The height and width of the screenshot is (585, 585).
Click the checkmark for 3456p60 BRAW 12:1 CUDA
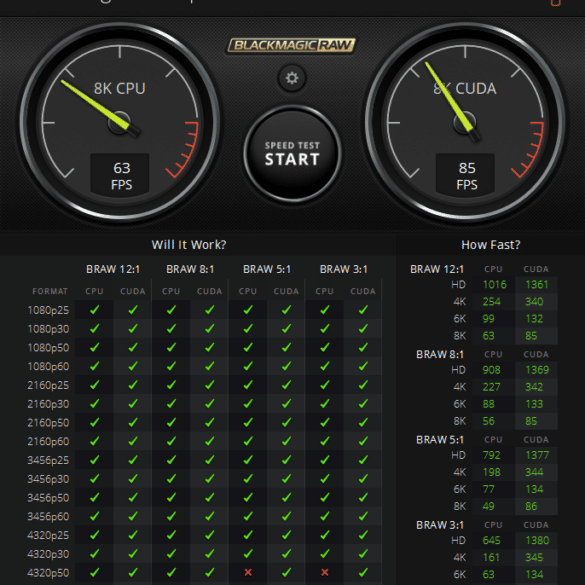tap(133, 516)
